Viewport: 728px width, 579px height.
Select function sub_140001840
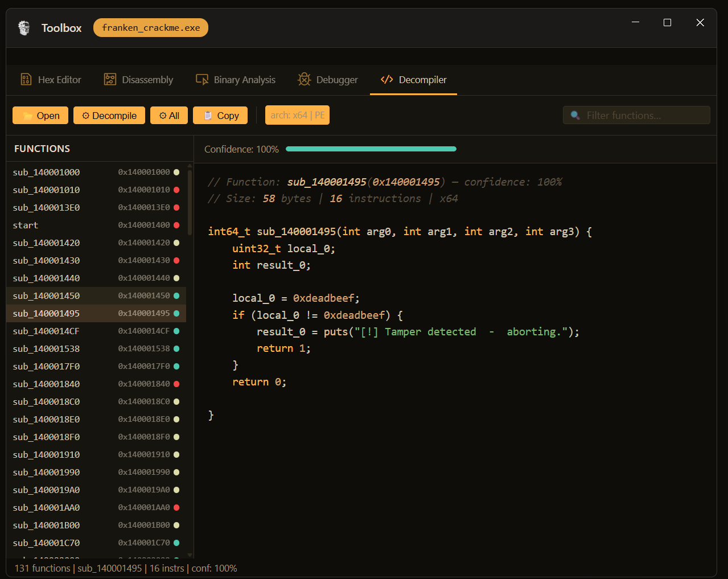96,384
